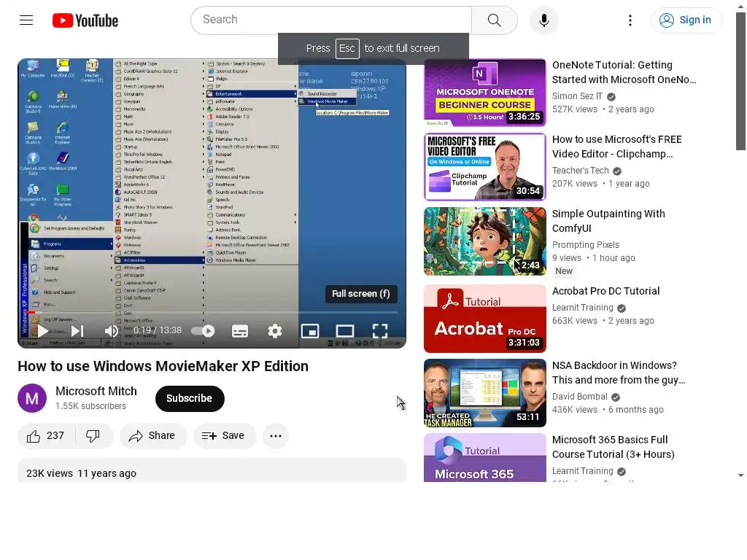Image resolution: width=747 pixels, height=560 pixels.
Task: Click the search magnifier button
Action: [x=494, y=20]
